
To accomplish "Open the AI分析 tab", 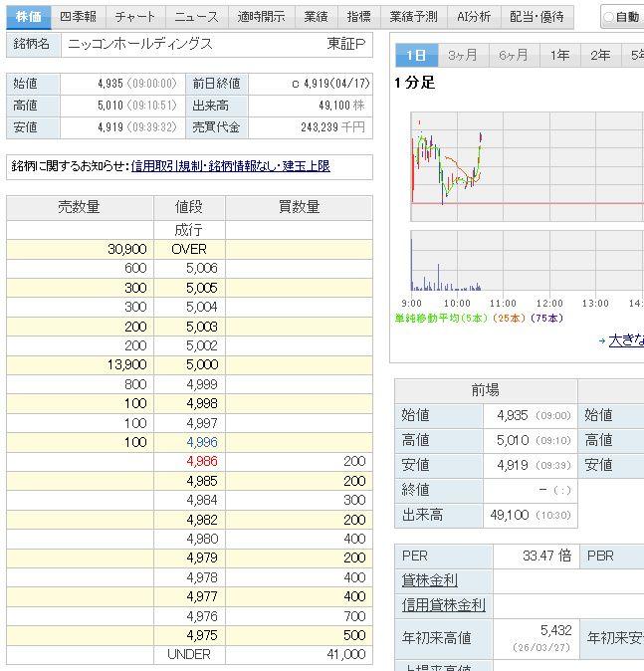I will (474, 17).
